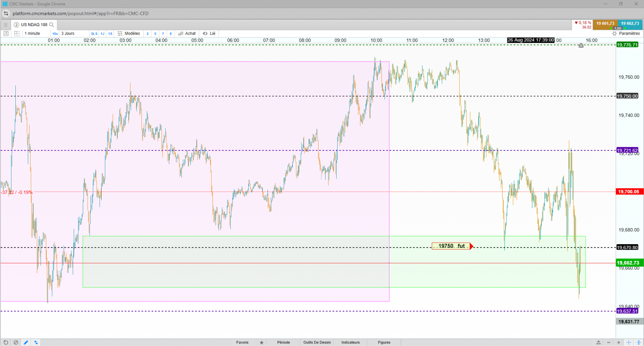Click the 19750 fut annotation tag
Viewport: 644px width, 346px height.
(x=452, y=246)
